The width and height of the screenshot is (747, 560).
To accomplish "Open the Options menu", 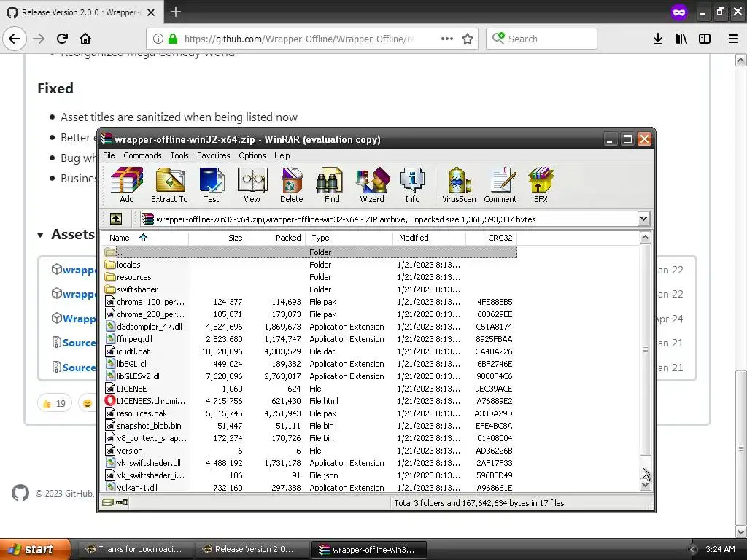I will click(x=252, y=155).
